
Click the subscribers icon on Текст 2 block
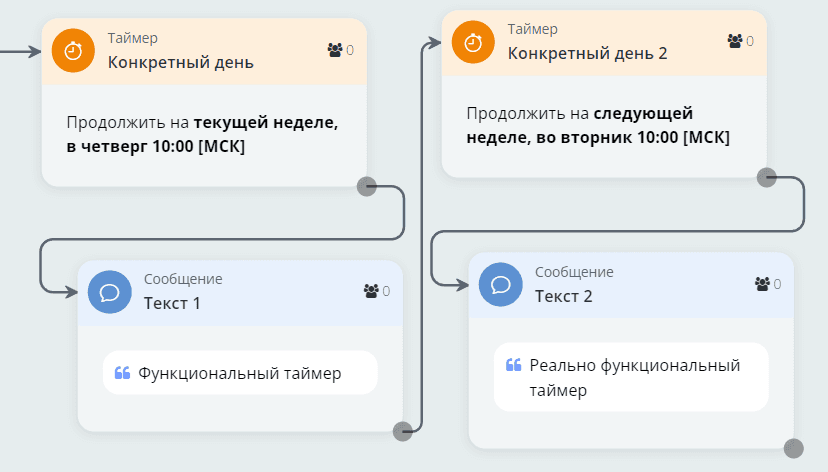762,283
